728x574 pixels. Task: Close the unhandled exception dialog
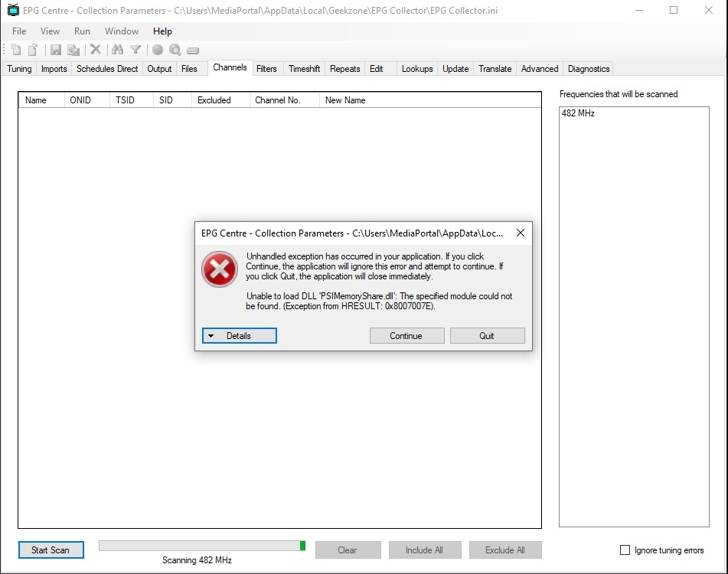coord(520,233)
